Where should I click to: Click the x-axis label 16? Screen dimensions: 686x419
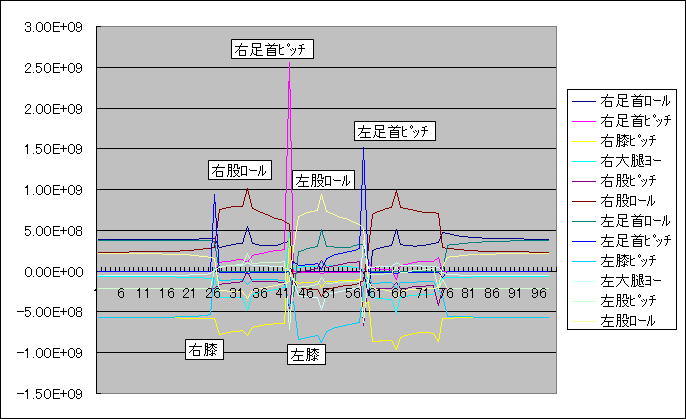167,293
